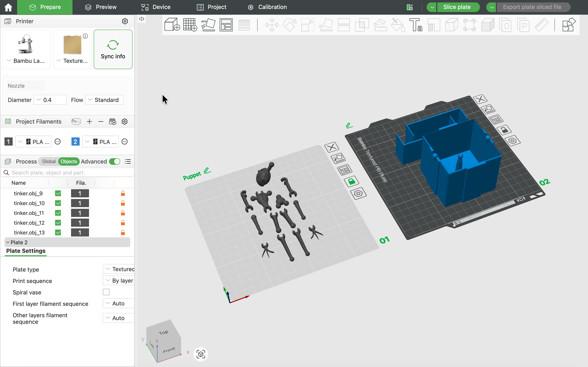588x367 pixels.
Task: Select the Add object cube icon
Action: (x=172, y=24)
